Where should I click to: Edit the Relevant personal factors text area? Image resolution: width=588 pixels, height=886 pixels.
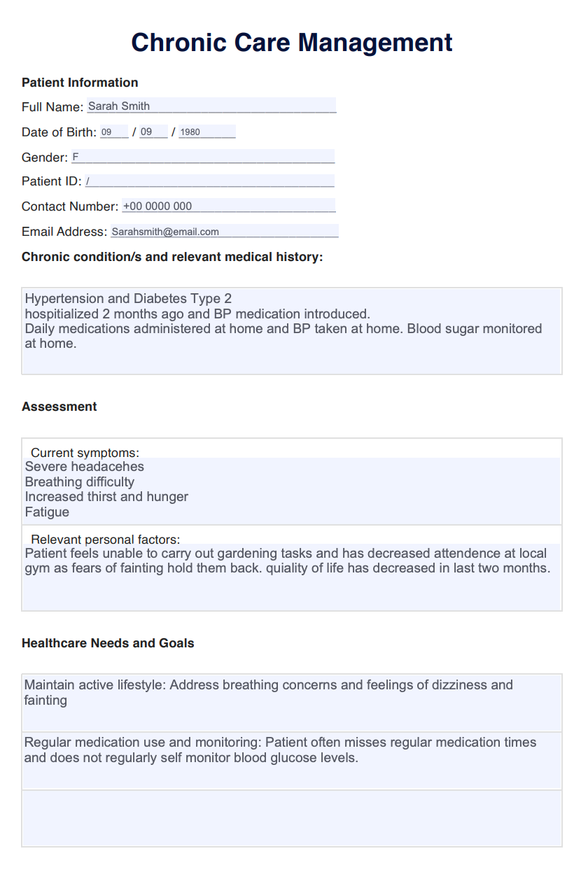pyautogui.click(x=292, y=576)
